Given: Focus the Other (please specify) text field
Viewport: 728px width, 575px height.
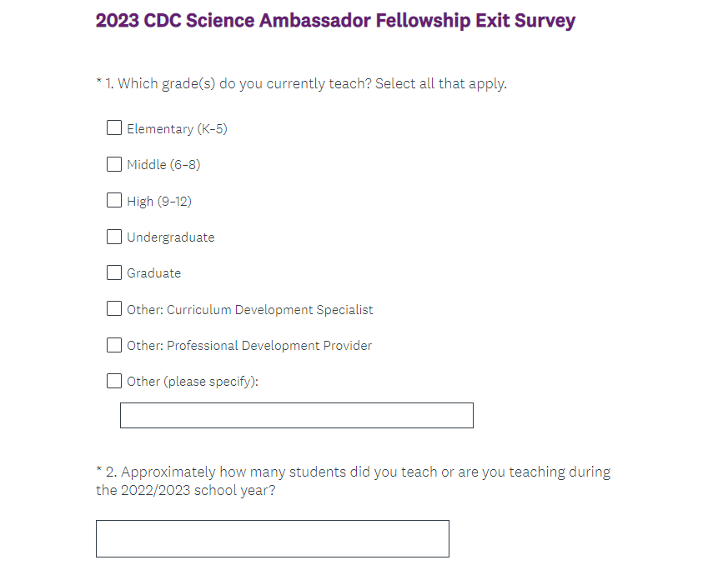Looking at the screenshot, I should [296, 415].
